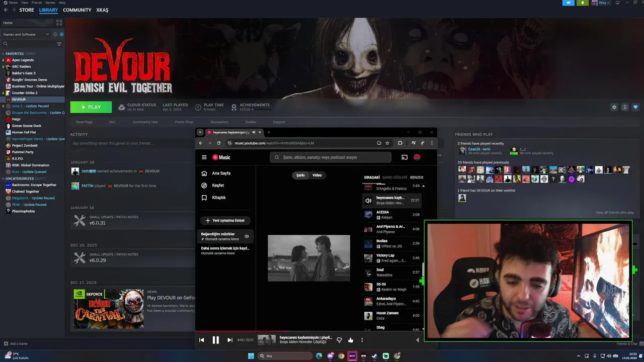Image resolution: width=644 pixels, height=362 pixels.
Task: Open the DEVOUR Points Shop link
Action: [x=184, y=122]
